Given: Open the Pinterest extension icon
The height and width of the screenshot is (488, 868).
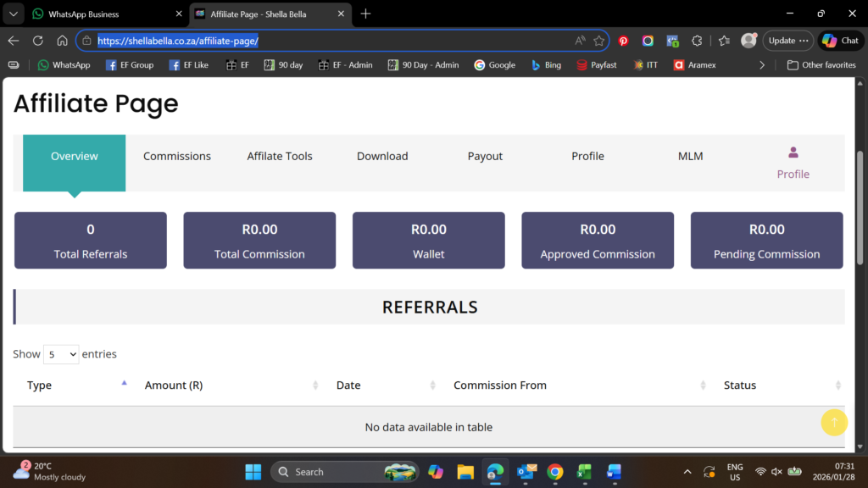Looking at the screenshot, I should [x=623, y=41].
